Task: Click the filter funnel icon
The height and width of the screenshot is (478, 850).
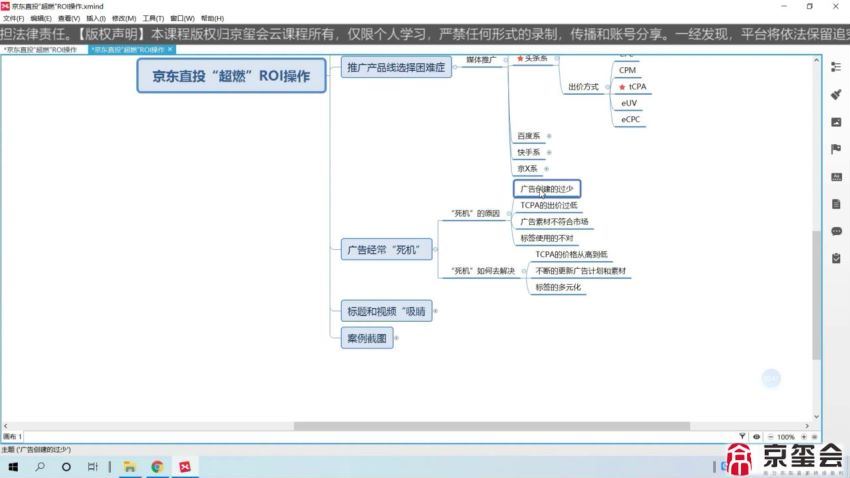Action: 742,436
